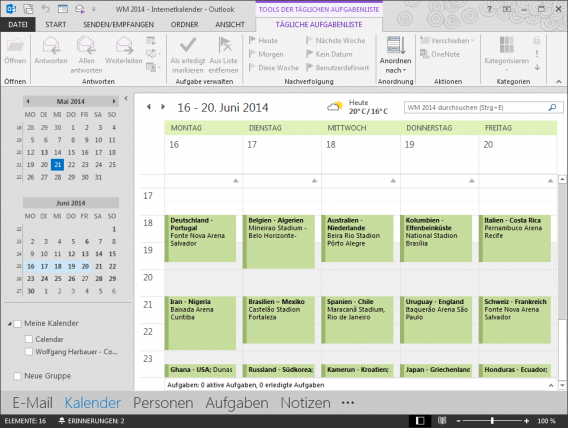Click the OneNote button in Aktionen

(440, 54)
